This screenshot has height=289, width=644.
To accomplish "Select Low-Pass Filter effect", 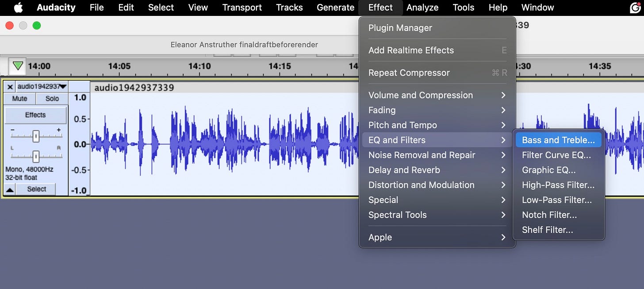I will pyautogui.click(x=559, y=200).
